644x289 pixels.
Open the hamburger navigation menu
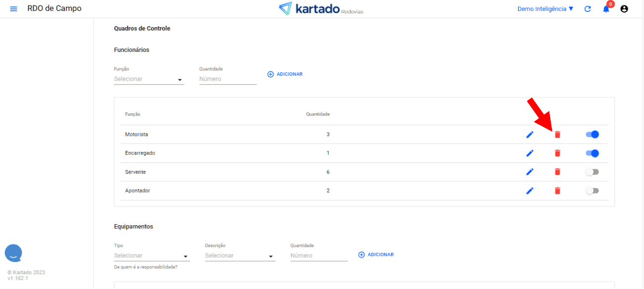13,9
